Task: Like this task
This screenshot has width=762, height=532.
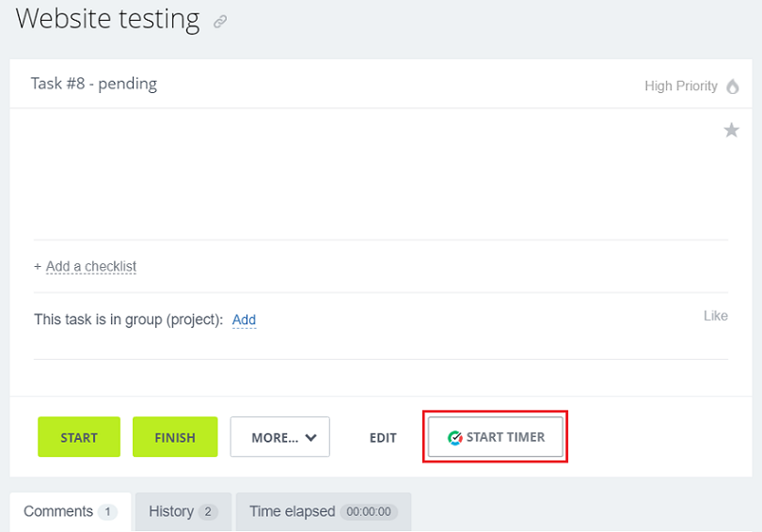Action: [715, 316]
